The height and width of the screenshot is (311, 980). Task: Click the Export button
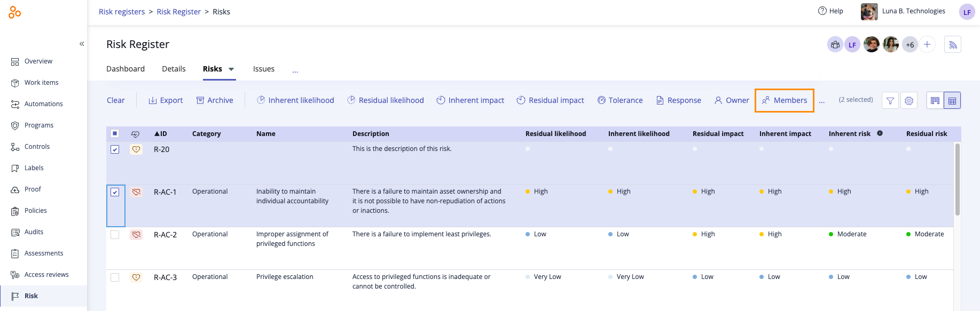[x=166, y=100]
